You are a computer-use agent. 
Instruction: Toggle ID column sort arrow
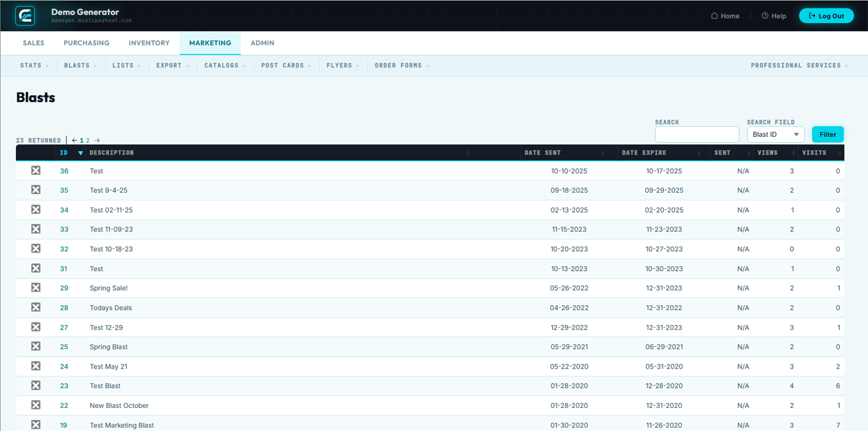tap(80, 153)
